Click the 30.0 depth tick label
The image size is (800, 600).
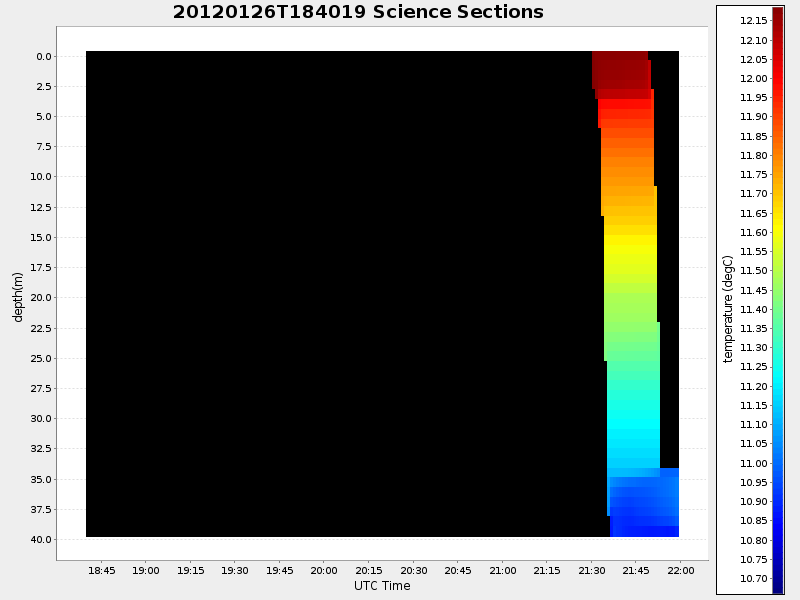[x=41, y=419]
